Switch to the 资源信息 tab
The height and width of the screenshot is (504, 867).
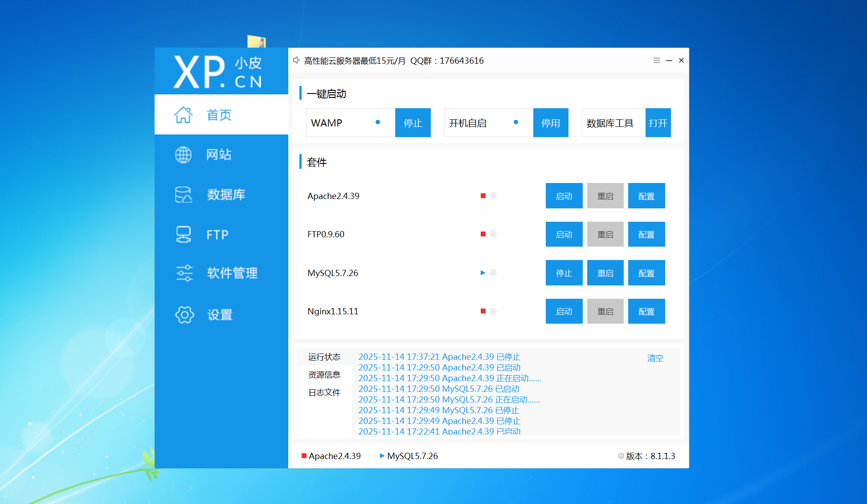pyautogui.click(x=324, y=375)
